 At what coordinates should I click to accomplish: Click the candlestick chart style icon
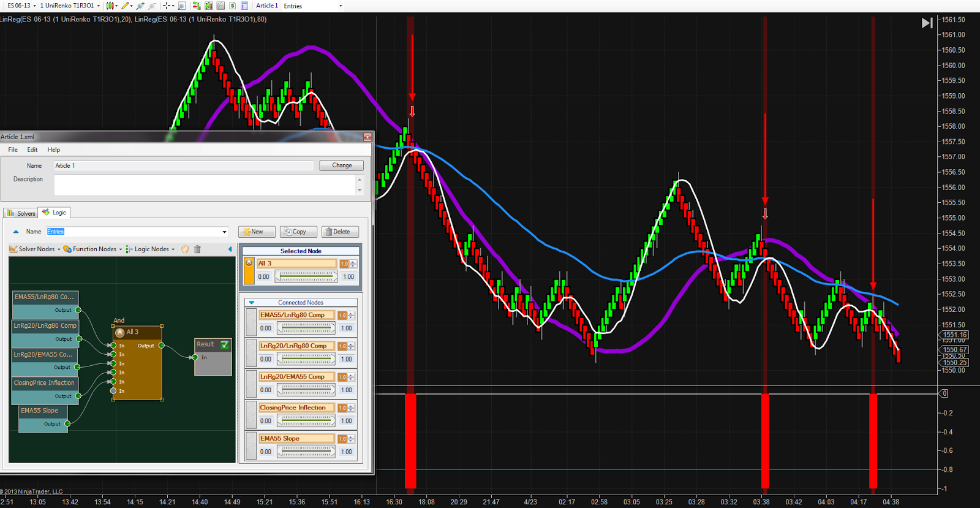[x=110, y=6]
